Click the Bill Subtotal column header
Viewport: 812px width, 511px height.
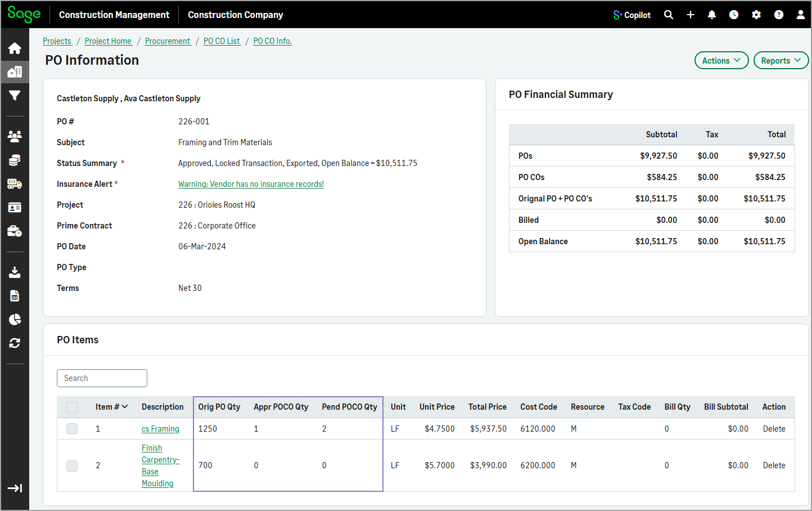pyautogui.click(x=726, y=407)
